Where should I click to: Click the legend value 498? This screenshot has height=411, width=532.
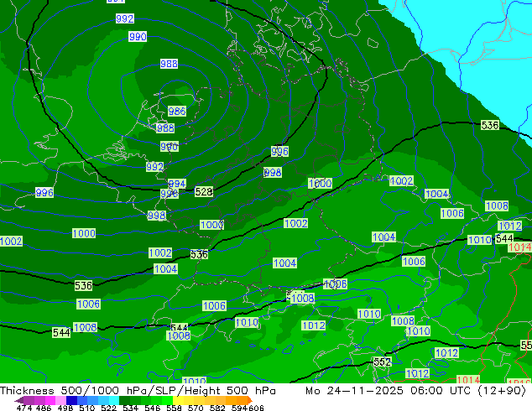(65, 408)
